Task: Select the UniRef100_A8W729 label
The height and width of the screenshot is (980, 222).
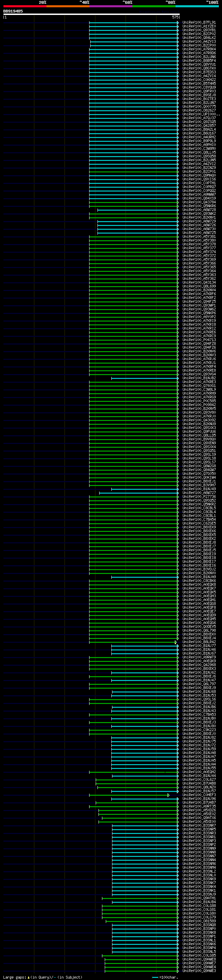Action: pyautogui.click(x=199, y=221)
